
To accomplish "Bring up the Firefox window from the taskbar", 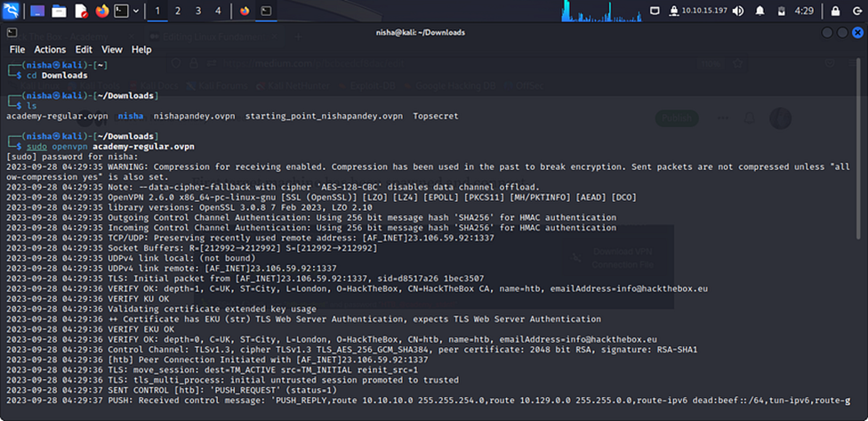I will click(245, 11).
